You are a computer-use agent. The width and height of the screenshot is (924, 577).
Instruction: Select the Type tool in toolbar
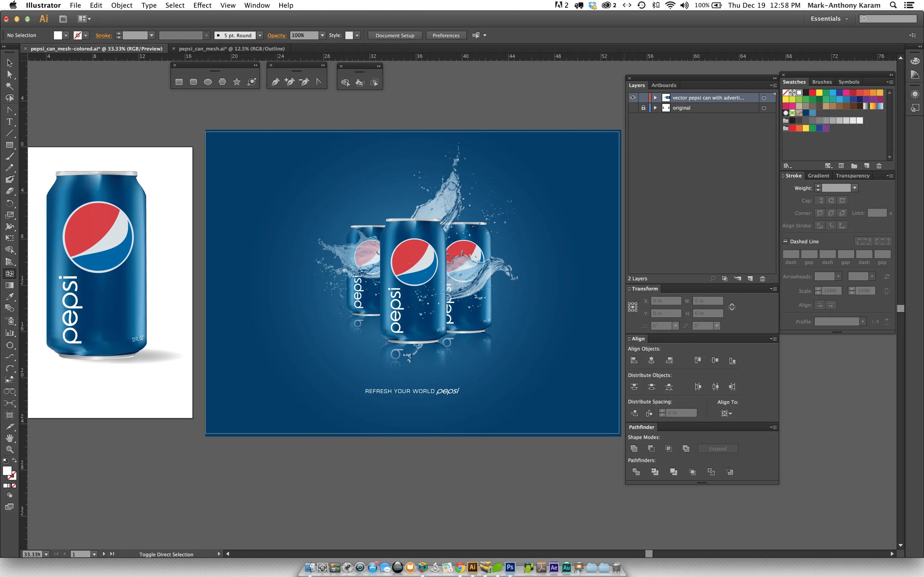point(10,122)
